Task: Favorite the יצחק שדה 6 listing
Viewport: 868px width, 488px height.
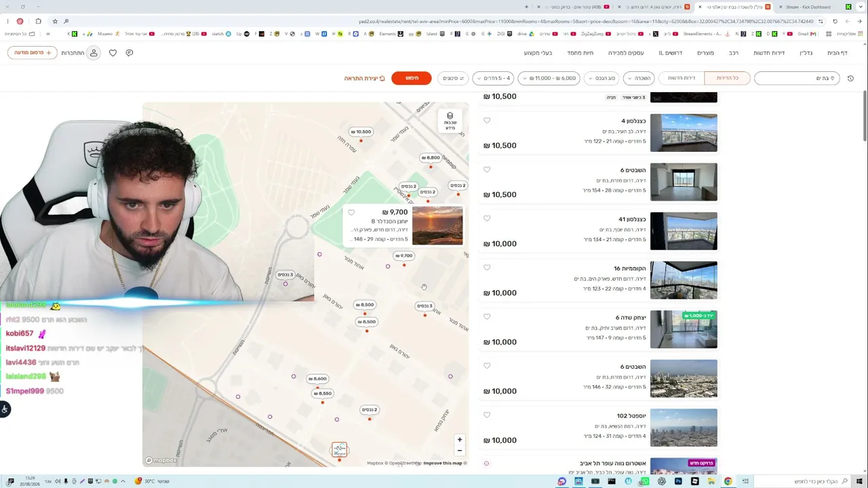Action: (x=487, y=317)
